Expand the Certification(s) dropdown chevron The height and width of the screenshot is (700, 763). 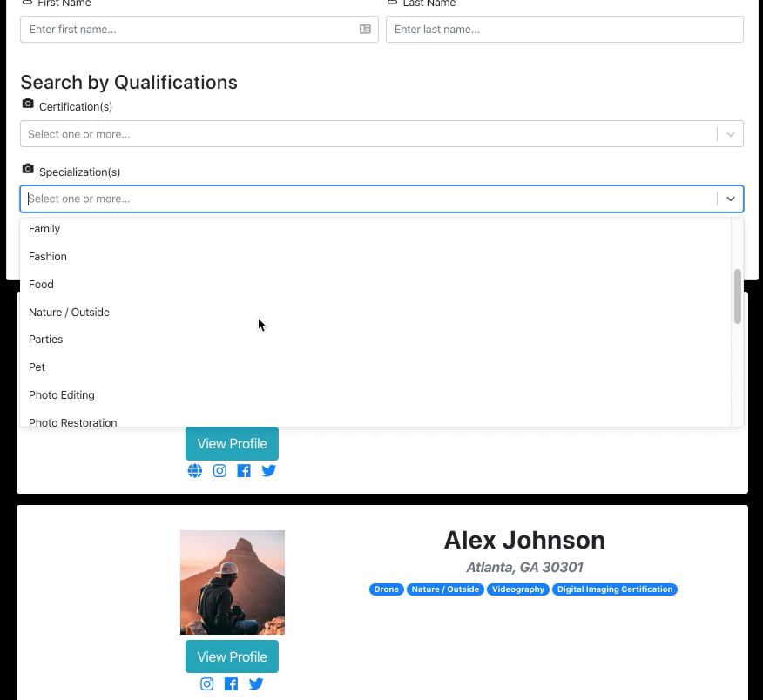(x=730, y=134)
